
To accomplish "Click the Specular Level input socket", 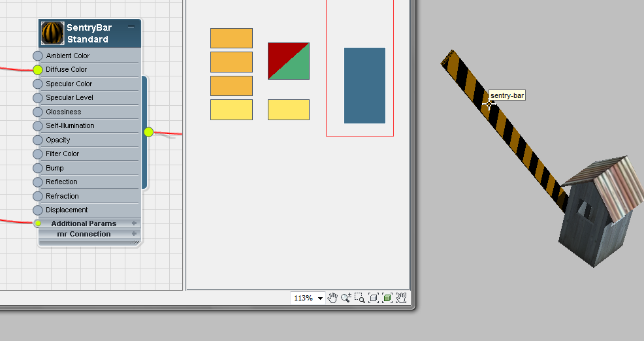I will point(37,98).
